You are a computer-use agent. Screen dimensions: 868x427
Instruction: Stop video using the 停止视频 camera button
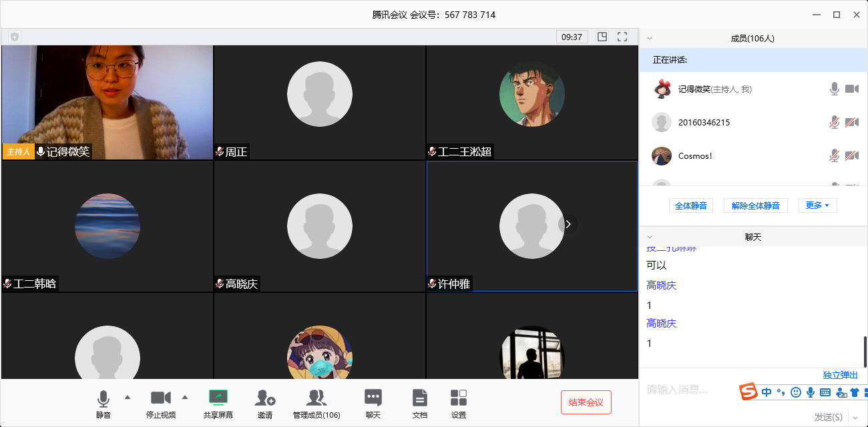click(161, 399)
